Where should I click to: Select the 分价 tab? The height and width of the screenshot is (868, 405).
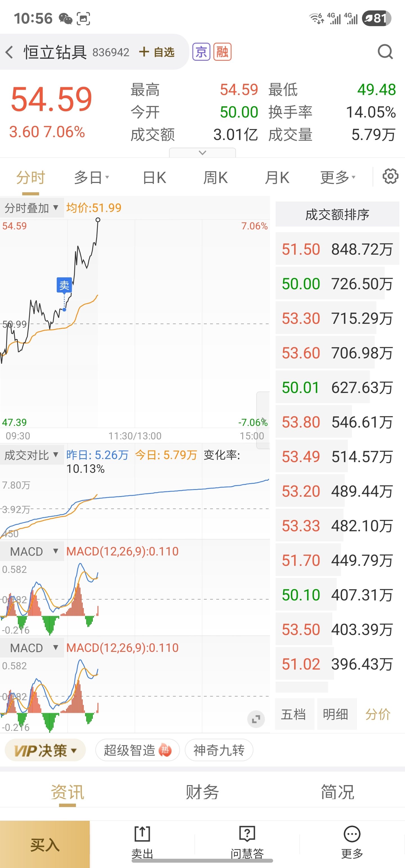pos(378,714)
